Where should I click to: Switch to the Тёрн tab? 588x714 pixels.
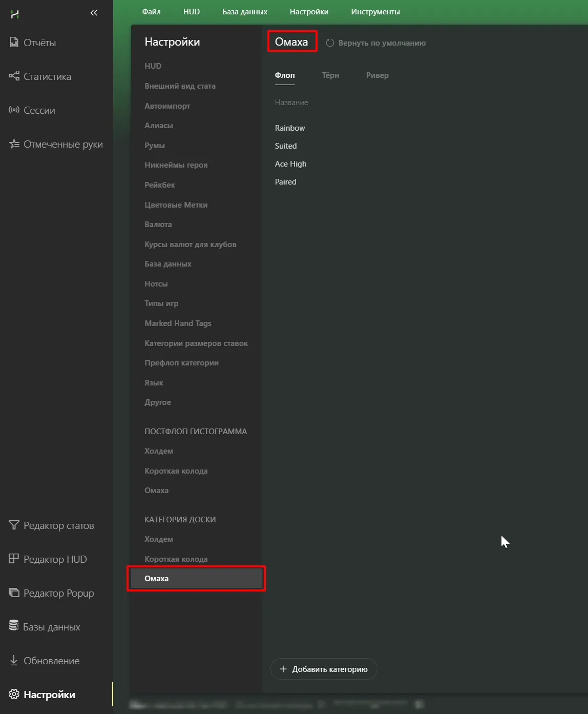click(x=330, y=75)
